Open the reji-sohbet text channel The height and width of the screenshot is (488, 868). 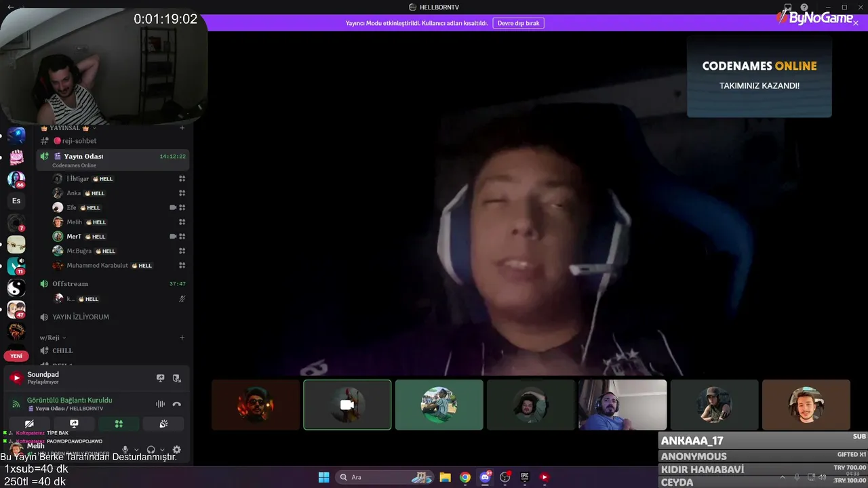click(x=113, y=141)
